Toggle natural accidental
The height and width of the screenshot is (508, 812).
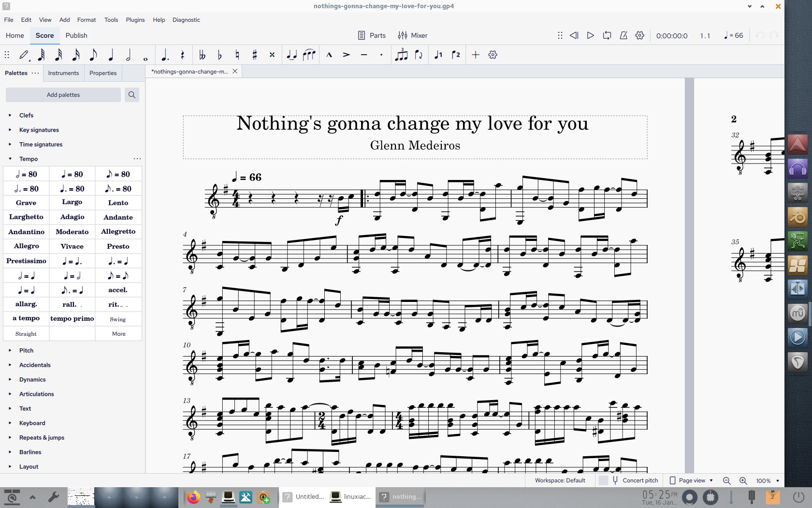point(237,55)
